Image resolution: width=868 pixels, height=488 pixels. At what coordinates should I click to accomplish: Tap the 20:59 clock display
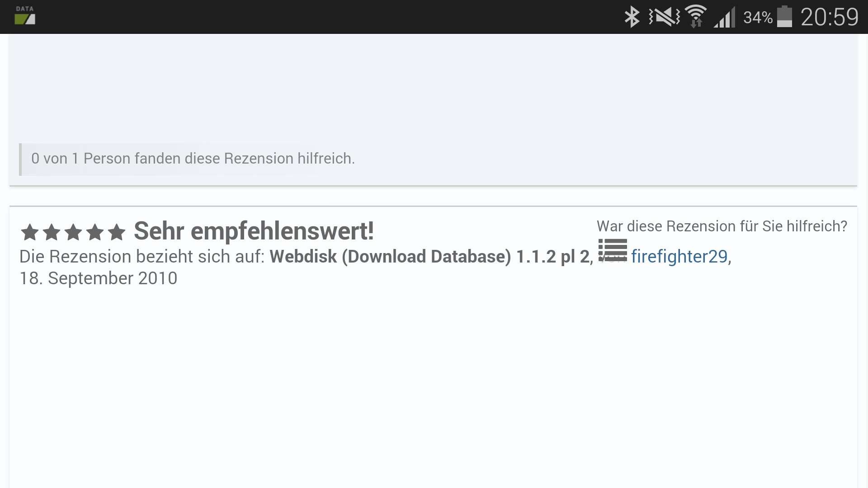[829, 17]
